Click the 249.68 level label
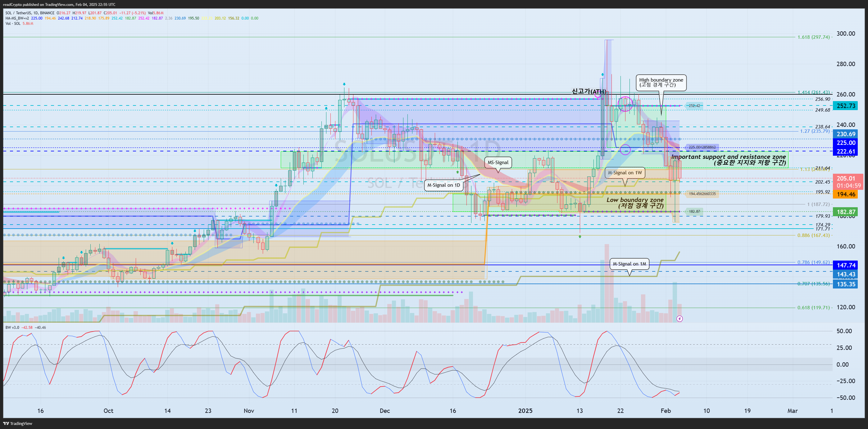 pyautogui.click(x=823, y=110)
